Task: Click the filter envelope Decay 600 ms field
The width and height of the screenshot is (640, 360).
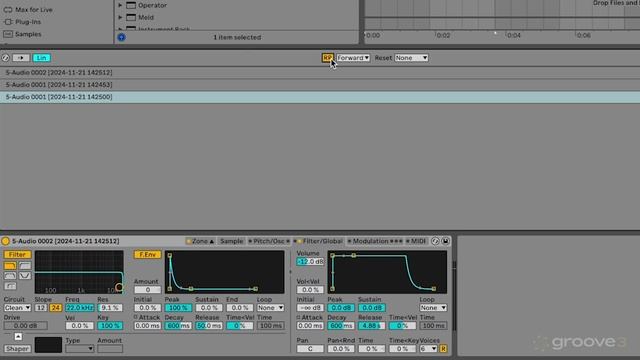Action: [x=178, y=326]
